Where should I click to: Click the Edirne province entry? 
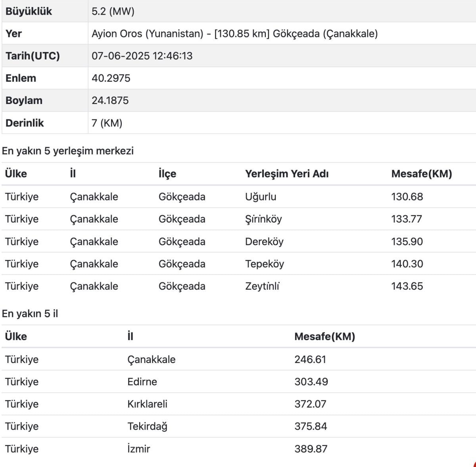click(142, 382)
